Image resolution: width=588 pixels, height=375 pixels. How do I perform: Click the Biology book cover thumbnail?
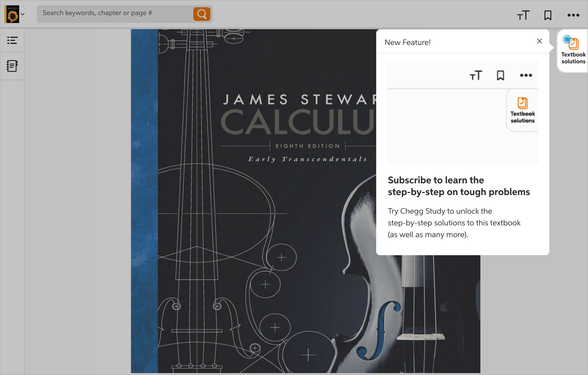pos(12,14)
